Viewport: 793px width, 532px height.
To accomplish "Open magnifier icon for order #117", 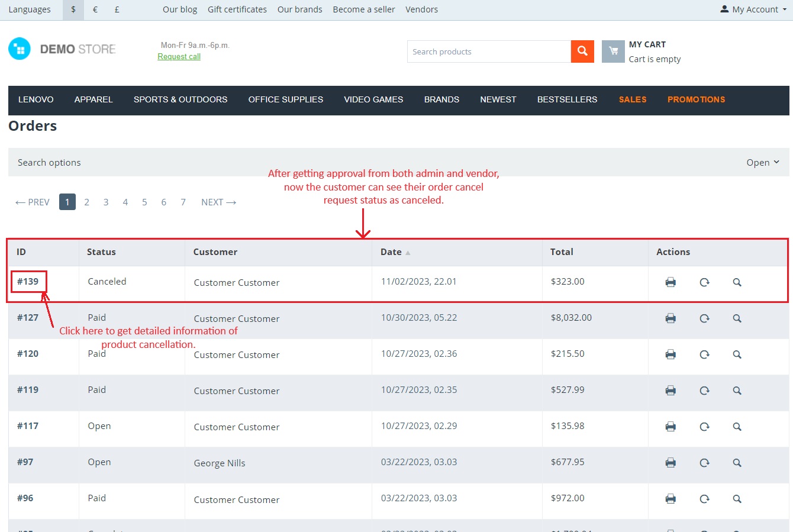I will 737,427.
